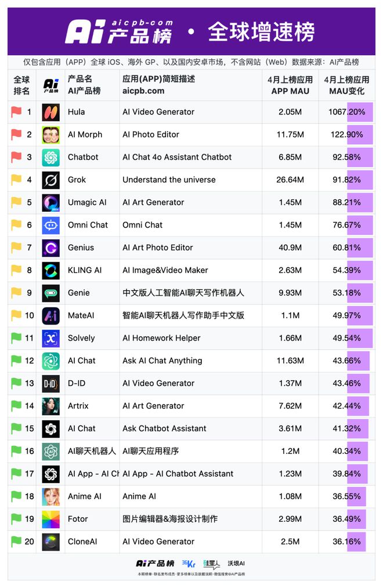
Task: Click the Omni Chat product name
Action: (x=88, y=225)
